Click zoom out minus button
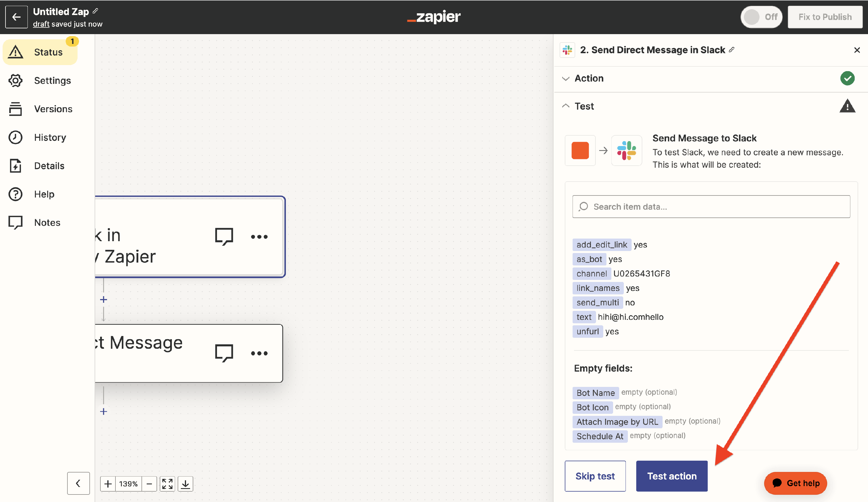The height and width of the screenshot is (502, 868). [x=149, y=484]
